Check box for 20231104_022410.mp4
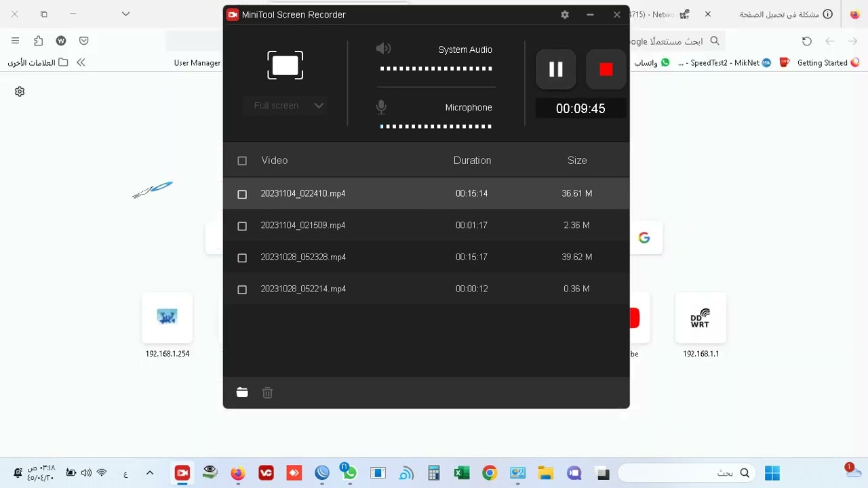Image resolution: width=868 pixels, height=488 pixels. tap(242, 194)
